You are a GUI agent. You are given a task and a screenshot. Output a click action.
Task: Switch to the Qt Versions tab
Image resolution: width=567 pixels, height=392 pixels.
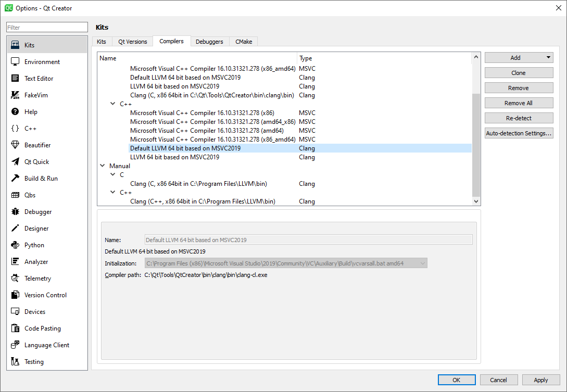click(x=133, y=42)
